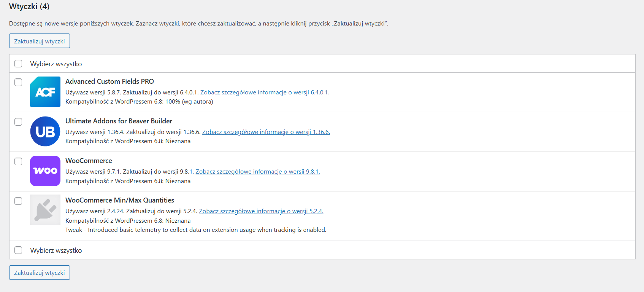This screenshot has width=644, height=292.
Task: Click the bottom 'Zaktualizuj wtyczki' button
Action: [x=40, y=273]
